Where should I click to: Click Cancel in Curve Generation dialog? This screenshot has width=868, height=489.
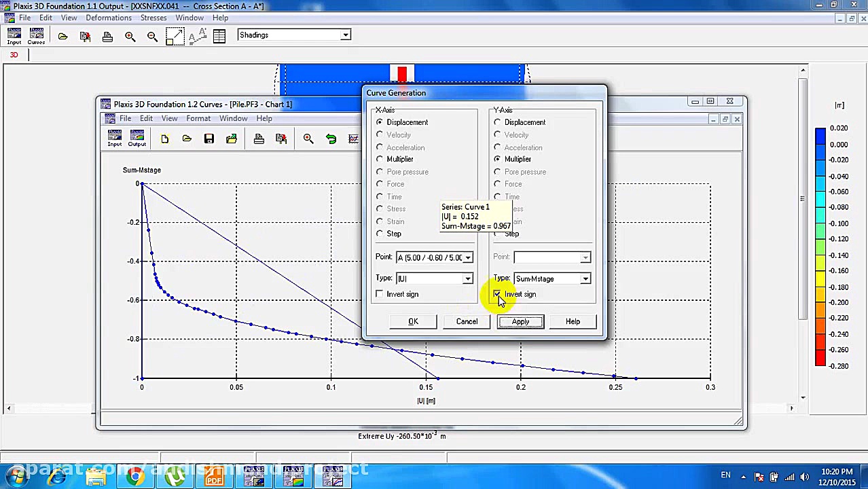click(x=467, y=321)
